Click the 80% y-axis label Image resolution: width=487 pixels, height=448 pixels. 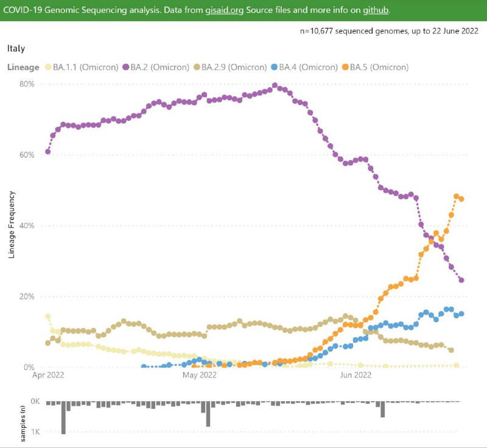pos(27,84)
